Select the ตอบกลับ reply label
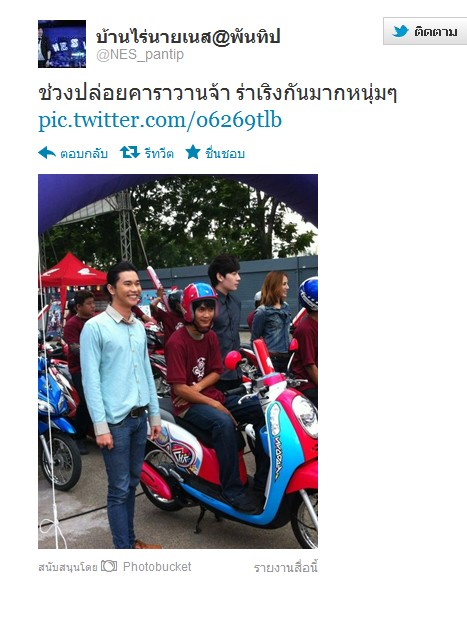 tap(84, 154)
